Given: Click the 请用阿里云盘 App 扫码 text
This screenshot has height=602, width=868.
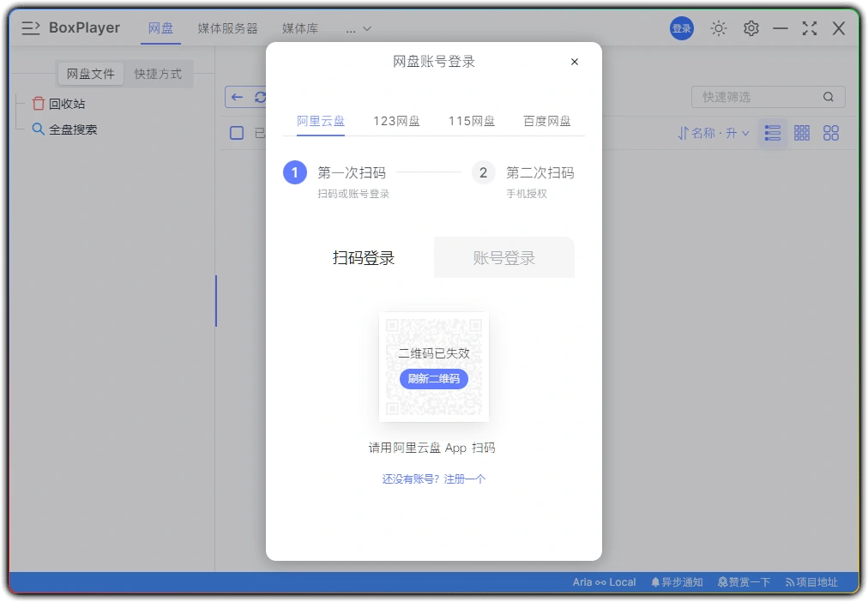Looking at the screenshot, I should click(431, 448).
